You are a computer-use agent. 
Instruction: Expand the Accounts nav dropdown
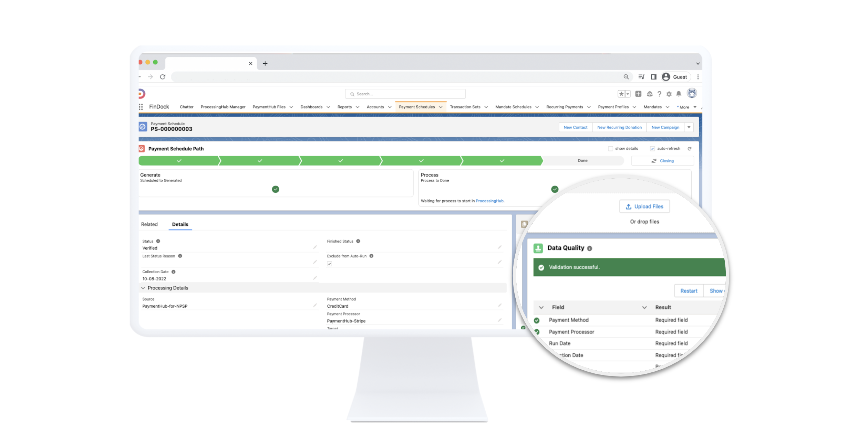pyautogui.click(x=390, y=107)
